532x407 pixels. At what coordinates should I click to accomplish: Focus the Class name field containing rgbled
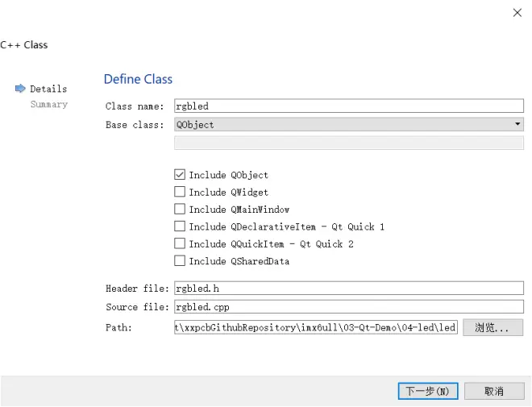[x=349, y=106]
